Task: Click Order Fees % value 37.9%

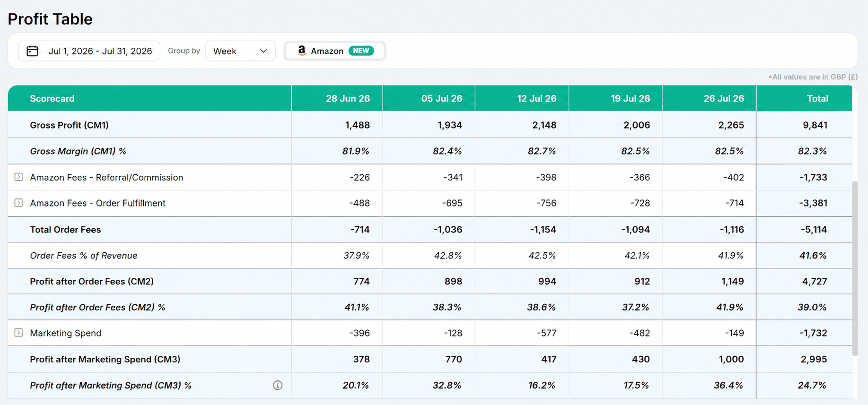Action: pyautogui.click(x=357, y=256)
